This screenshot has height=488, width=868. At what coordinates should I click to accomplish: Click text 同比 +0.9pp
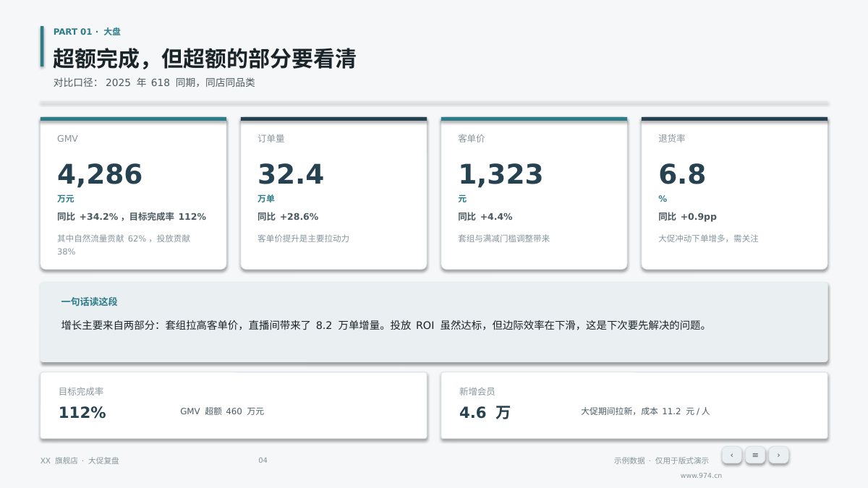point(687,216)
